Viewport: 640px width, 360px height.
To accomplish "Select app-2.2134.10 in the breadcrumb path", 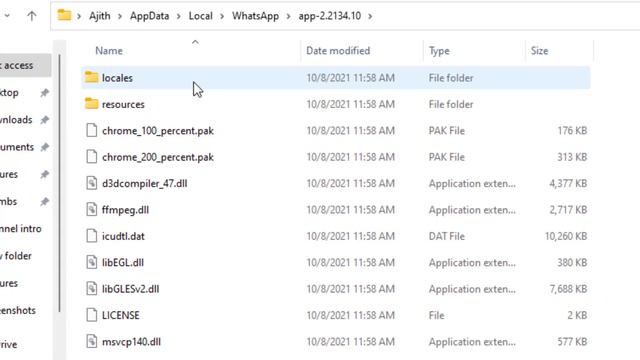I will click(329, 16).
